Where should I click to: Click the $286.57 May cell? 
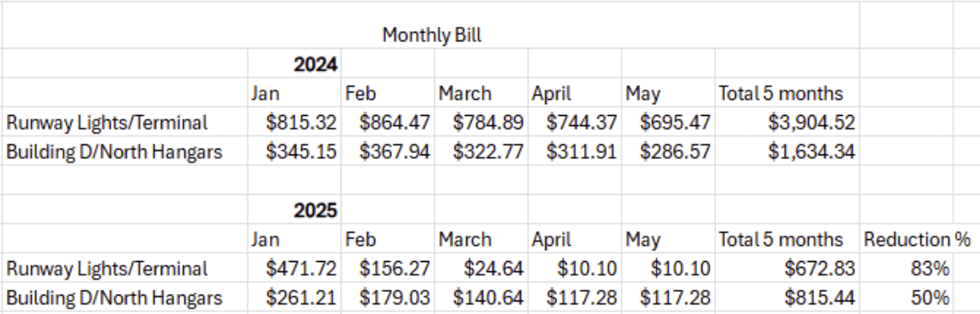pos(668,151)
